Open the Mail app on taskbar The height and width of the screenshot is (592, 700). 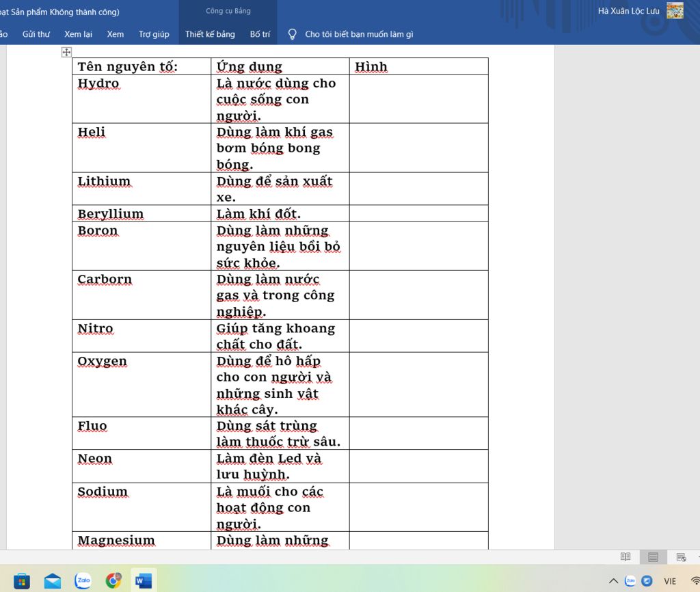click(x=53, y=581)
